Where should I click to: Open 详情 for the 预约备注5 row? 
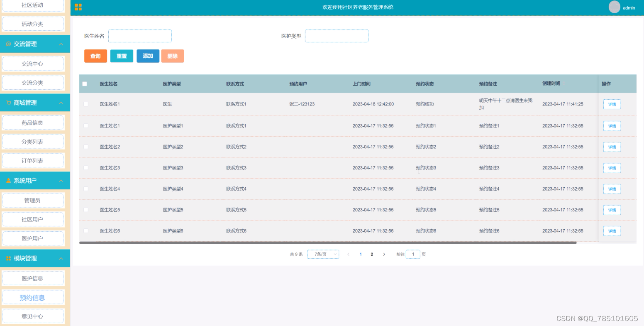pyautogui.click(x=612, y=210)
